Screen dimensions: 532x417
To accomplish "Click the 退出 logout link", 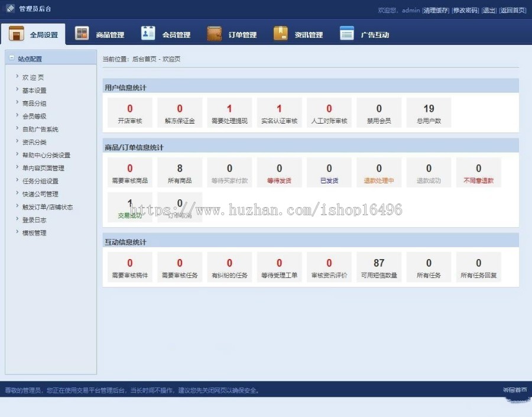I will (x=489, y=10).
